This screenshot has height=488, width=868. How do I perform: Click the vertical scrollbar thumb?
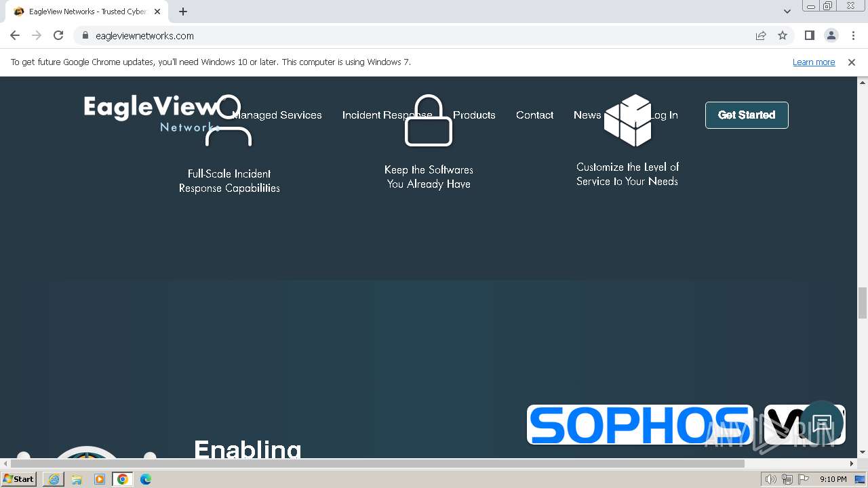click(x=863, y=302)
